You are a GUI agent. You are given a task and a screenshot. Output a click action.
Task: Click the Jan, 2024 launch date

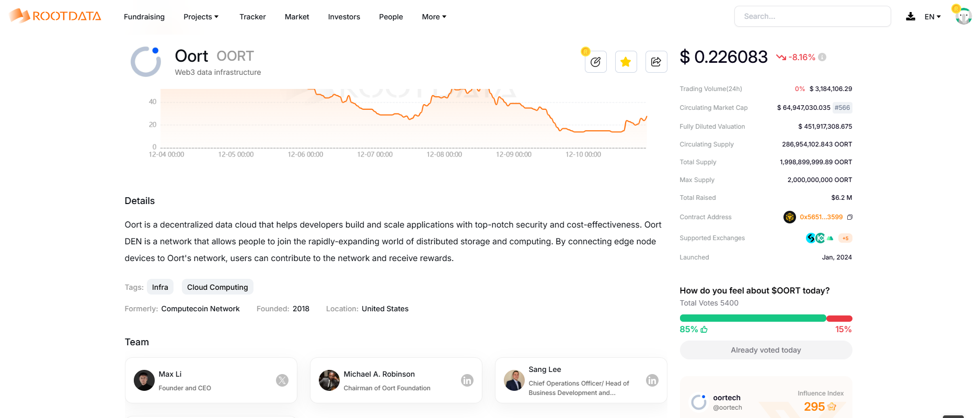point(837,257)
